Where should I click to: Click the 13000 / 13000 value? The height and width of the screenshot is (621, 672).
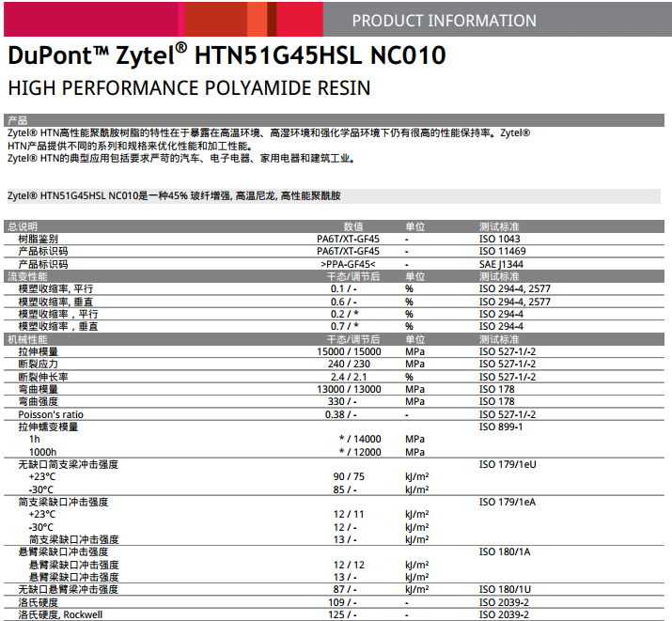[349, 389]
